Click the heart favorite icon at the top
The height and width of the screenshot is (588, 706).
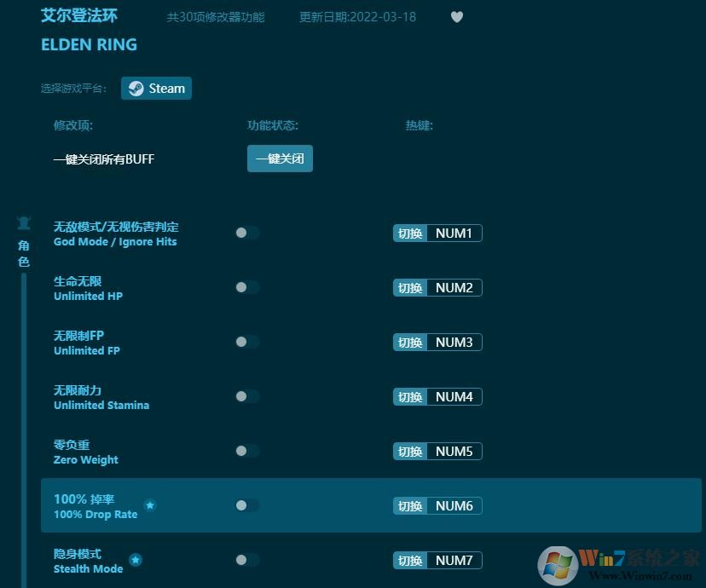click(x=457, y=17)
